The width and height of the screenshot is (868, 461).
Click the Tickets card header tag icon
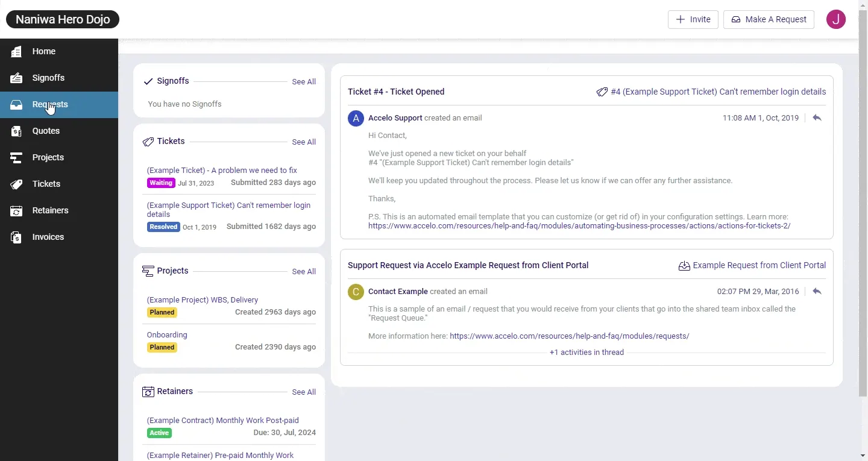click(x=148, y=142)
